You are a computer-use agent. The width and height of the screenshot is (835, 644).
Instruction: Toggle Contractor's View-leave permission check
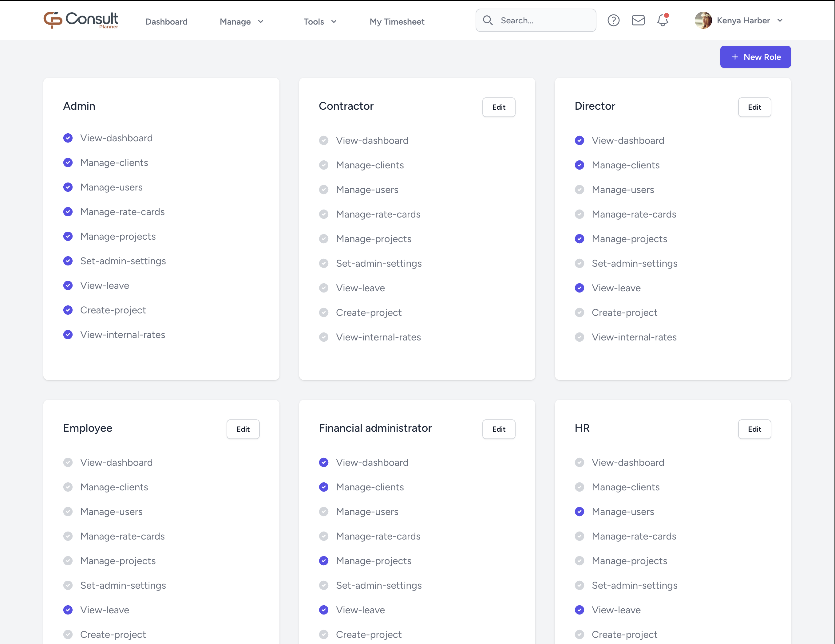click(x=323, y=288)
